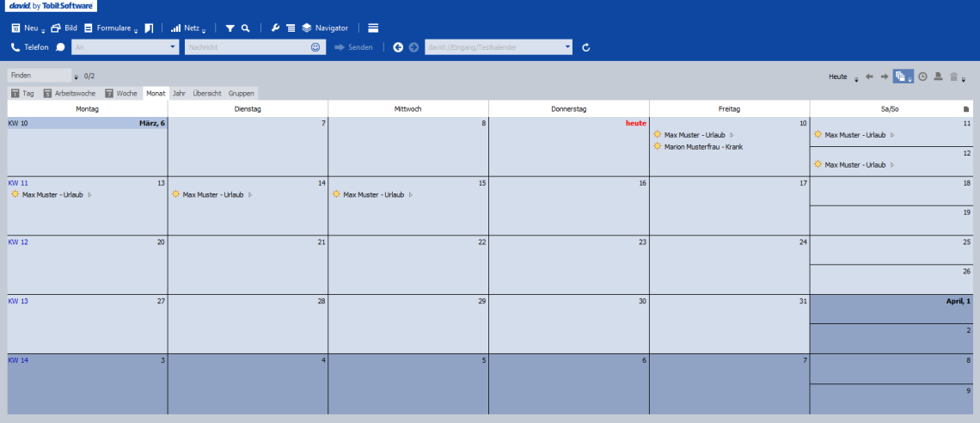The image size is (980, 423).
Task: Click the bookmark icon after Formulare
Action: pos(149,28)
